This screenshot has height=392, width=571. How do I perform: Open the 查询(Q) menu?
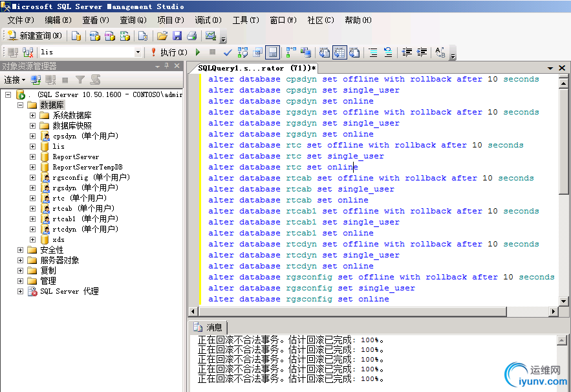pyautogui.click(x=133, y=20)
